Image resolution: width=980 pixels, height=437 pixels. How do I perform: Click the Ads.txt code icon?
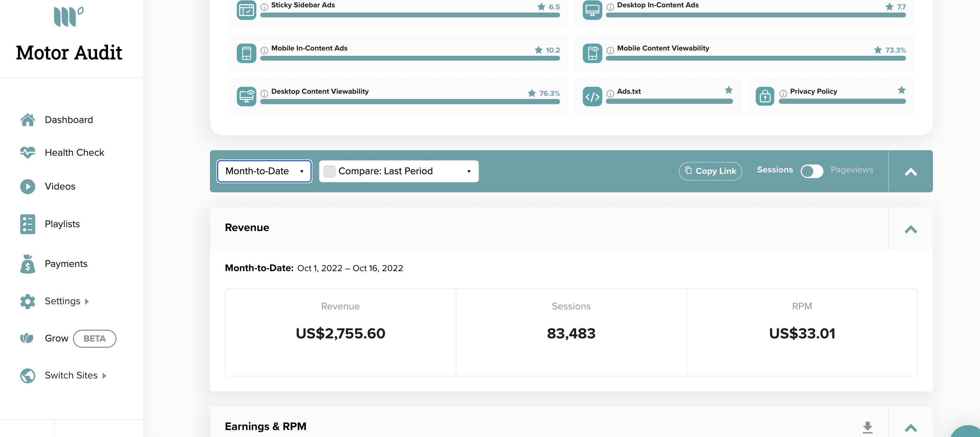click(x=592, y=96)
